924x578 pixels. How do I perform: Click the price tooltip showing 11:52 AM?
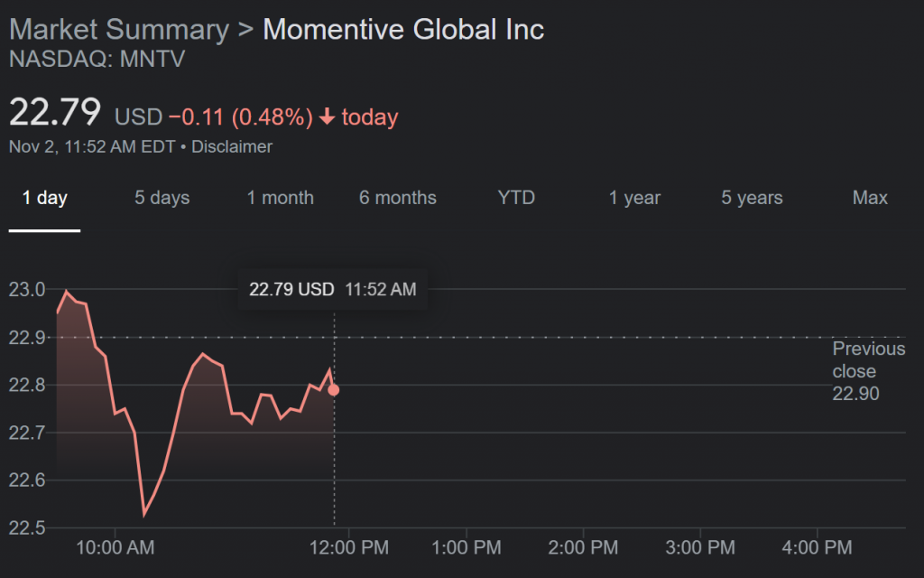coord(332,289)
